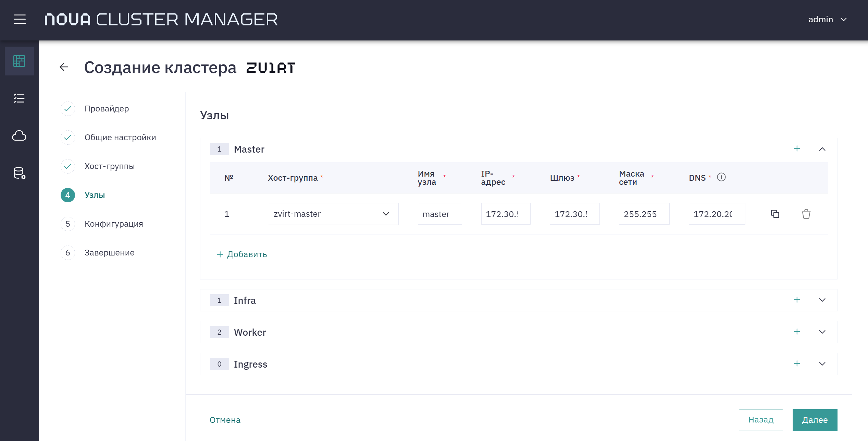
Task: Collapse the Master section
Action: point(822,149)
